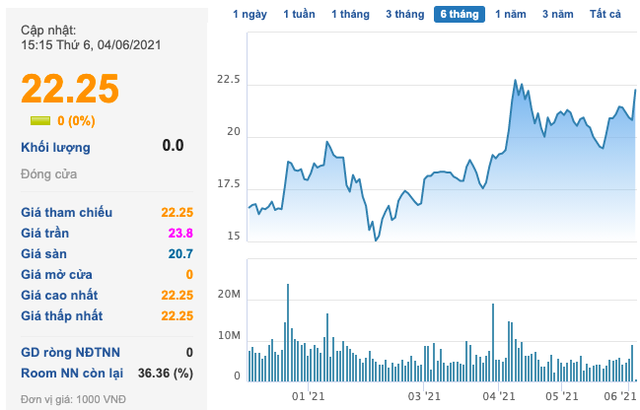Click the large 22.25 current price
This screenshot has width=640, height=410.
(70, 89)
